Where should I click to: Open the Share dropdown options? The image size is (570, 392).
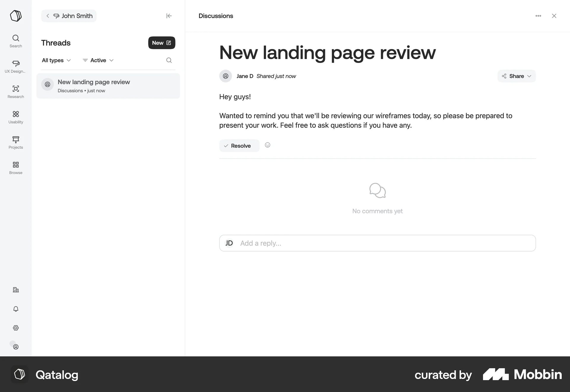(516, 76)
